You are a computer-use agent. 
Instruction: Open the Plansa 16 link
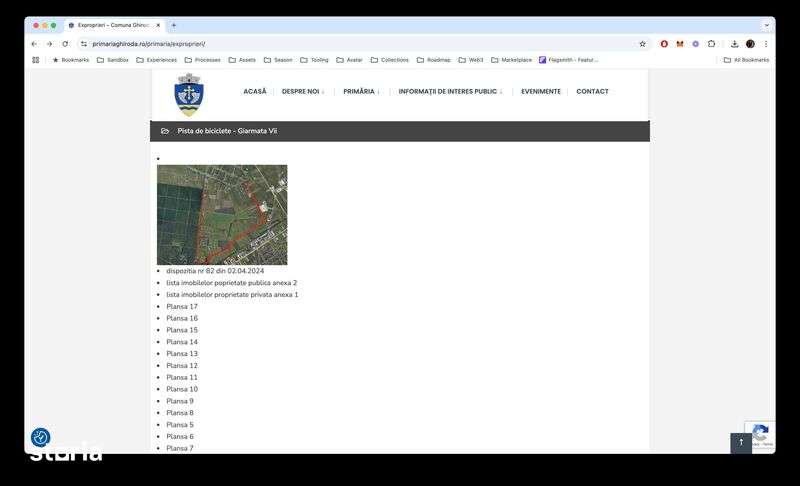[182, 318]
